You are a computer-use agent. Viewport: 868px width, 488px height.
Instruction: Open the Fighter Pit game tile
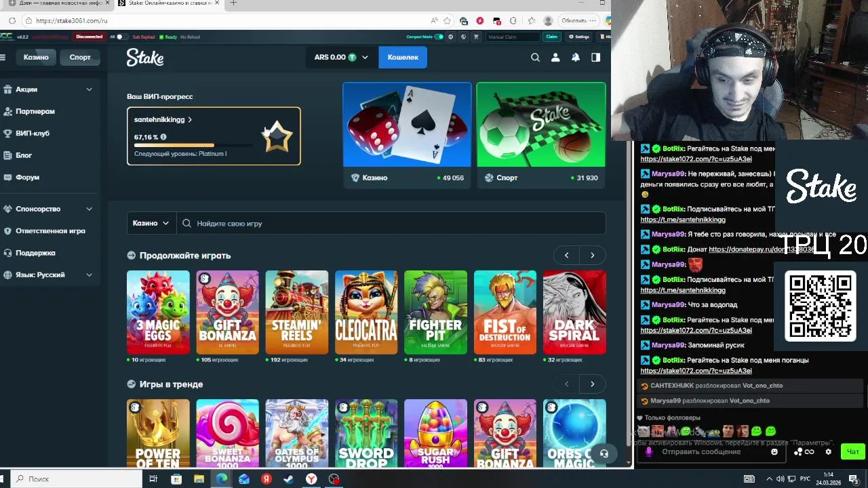pyautogui.click(x=435, y=312)
